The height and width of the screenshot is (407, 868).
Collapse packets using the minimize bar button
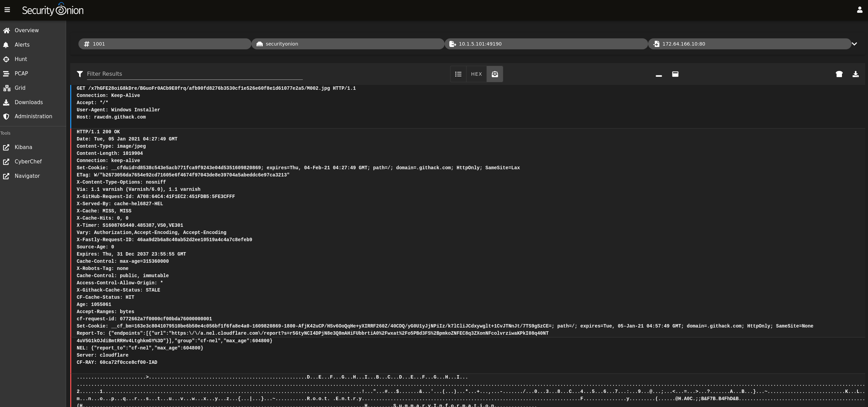tap(658, 76)
